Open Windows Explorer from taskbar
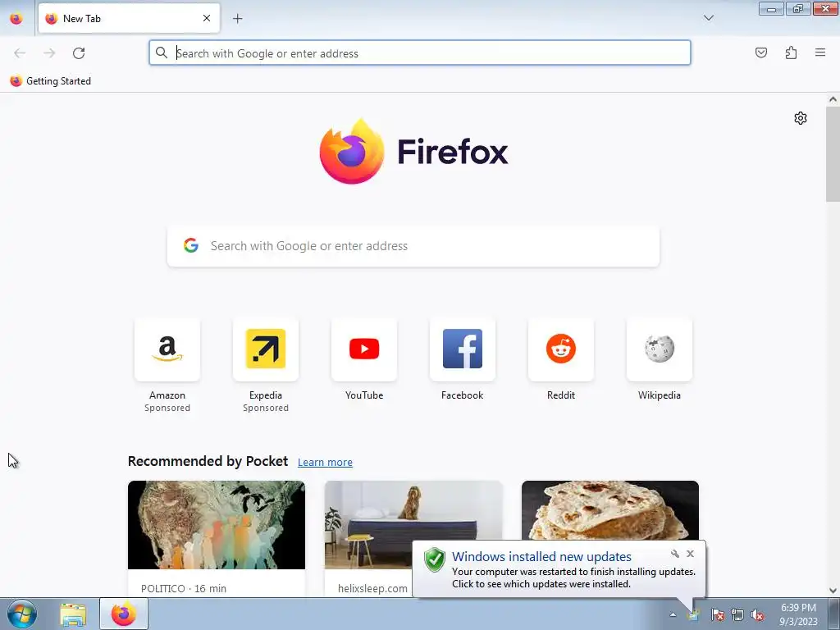The height and width of the screenshot is (630, 840). pos(73,614)
